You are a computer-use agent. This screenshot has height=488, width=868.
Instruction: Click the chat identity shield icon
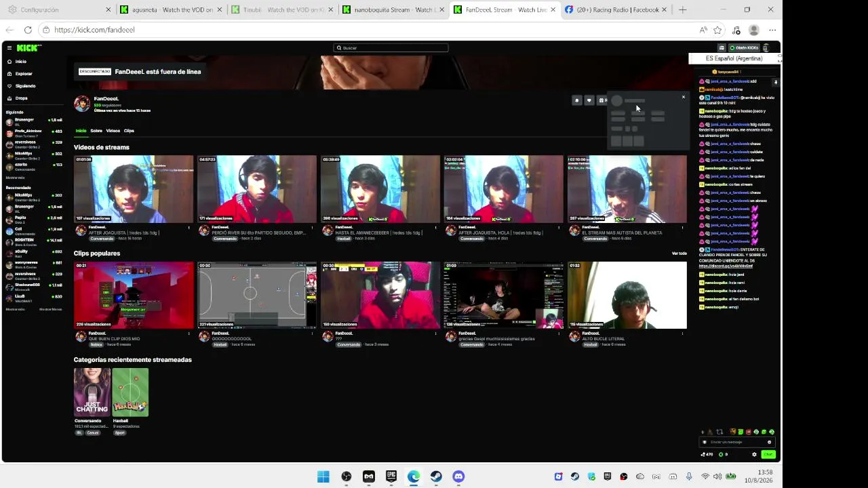pyautogui.click(x=705, y=442)
